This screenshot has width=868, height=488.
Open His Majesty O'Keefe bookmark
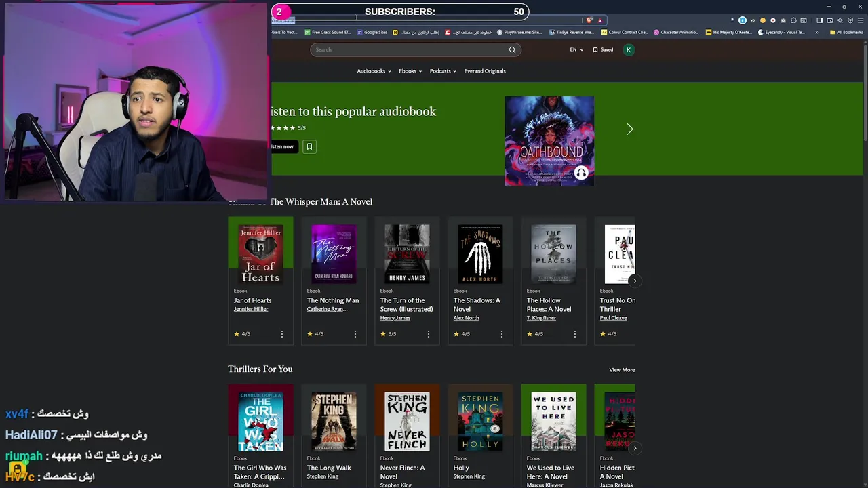pyautogui.click(x=728, y=32)
